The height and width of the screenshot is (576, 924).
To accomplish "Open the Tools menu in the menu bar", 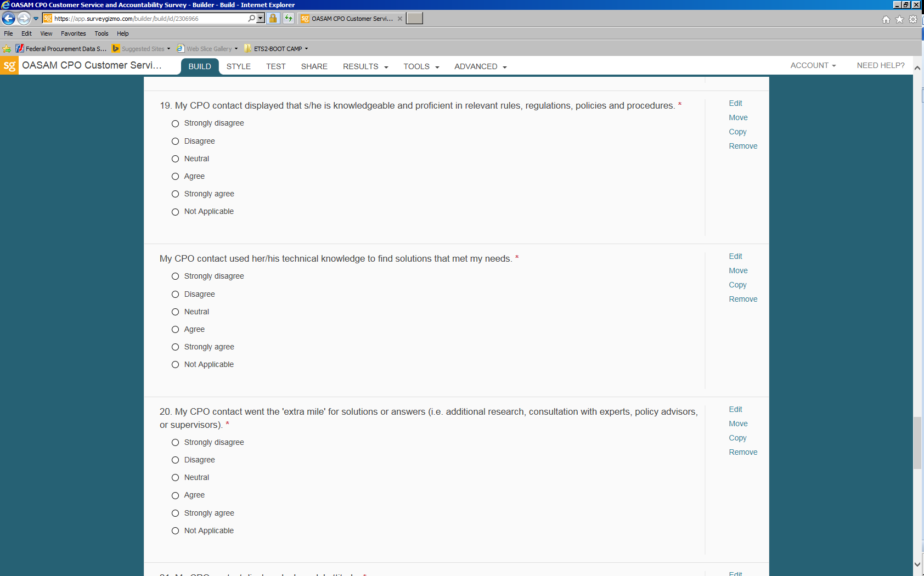I will tap(102, 33).
